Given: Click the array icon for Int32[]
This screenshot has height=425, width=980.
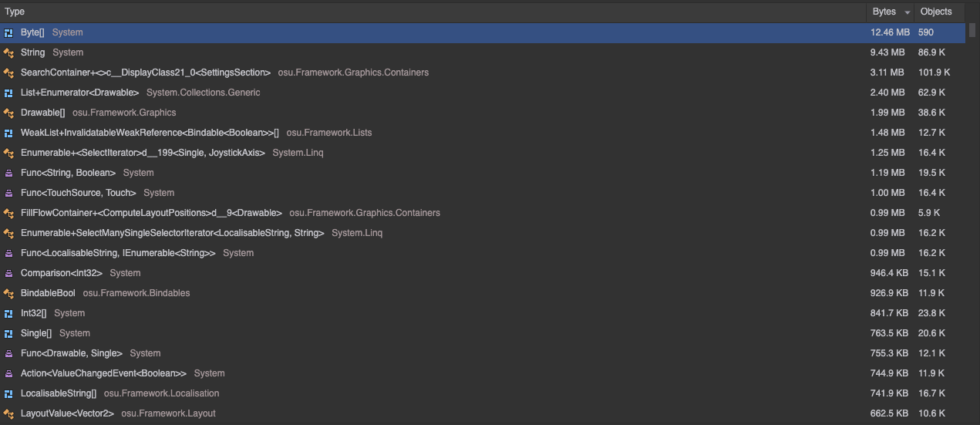Looking at the screenshot, I should (x=8, y=313).
